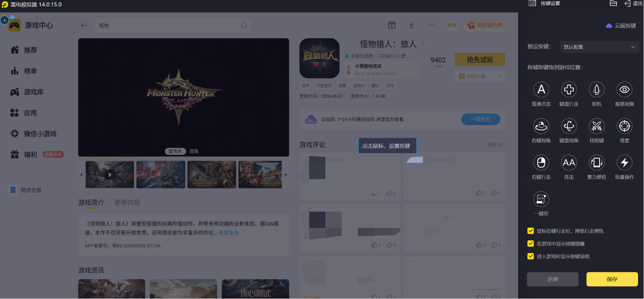Select the 观察视角 eye view tool

625,90
